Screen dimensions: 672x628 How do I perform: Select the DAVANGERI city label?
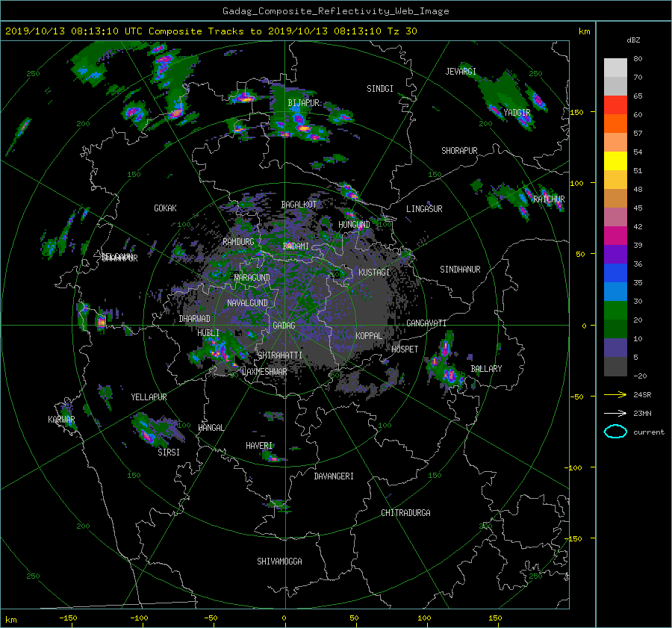tap(334, 476)
